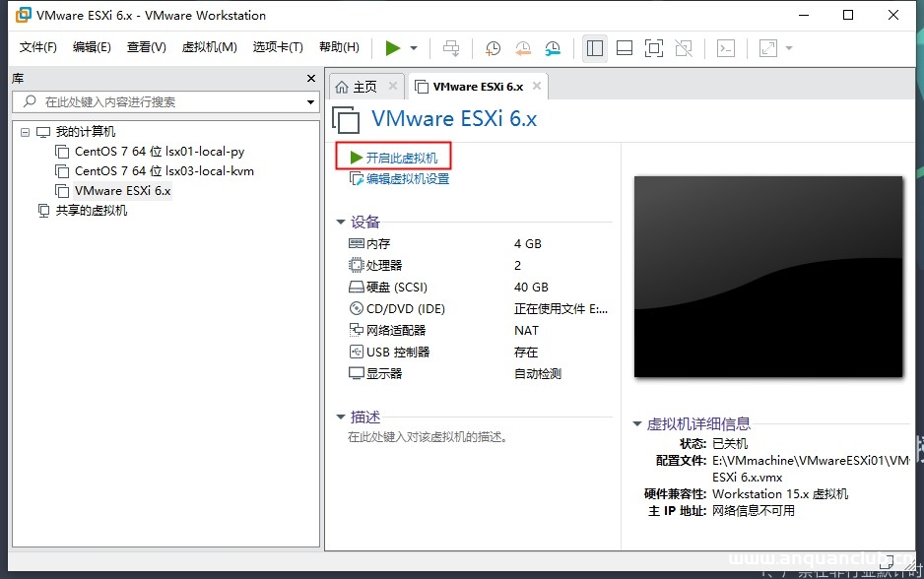Toggle the library panel visibility icon
924x579 pixels.
click(x=594, y=47)
